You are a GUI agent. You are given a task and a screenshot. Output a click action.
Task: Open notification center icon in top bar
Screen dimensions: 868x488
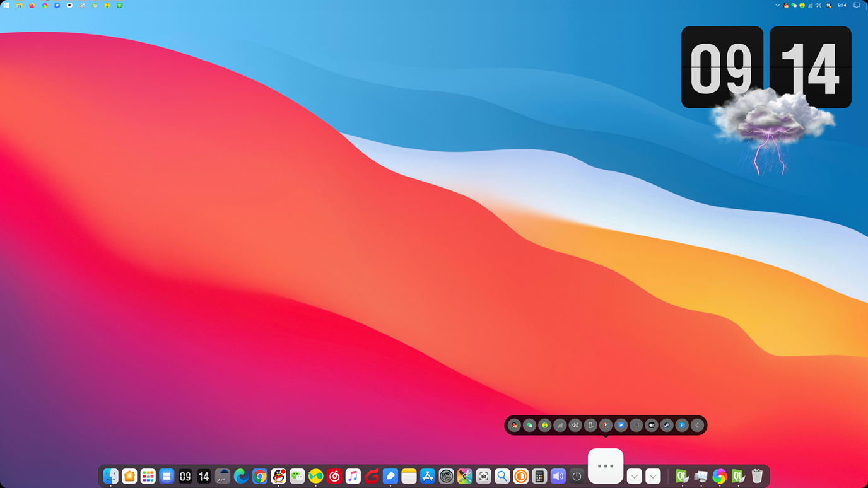click(x=857, y=5)
